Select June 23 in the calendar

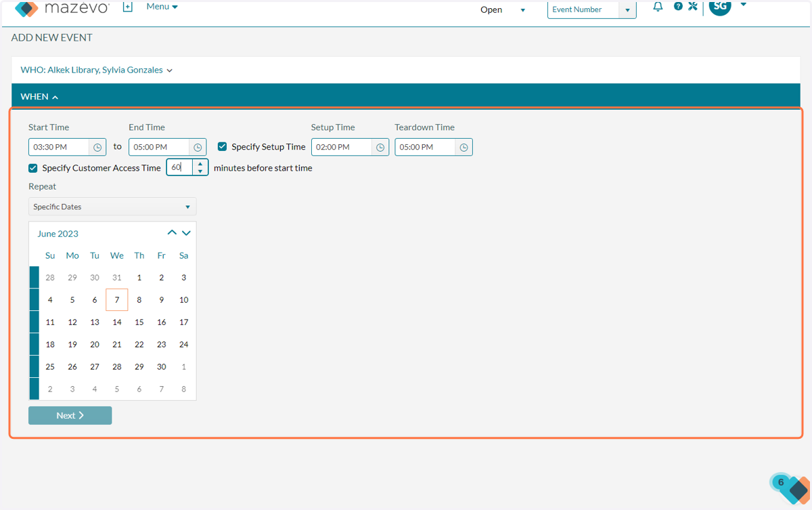(161, 345)
